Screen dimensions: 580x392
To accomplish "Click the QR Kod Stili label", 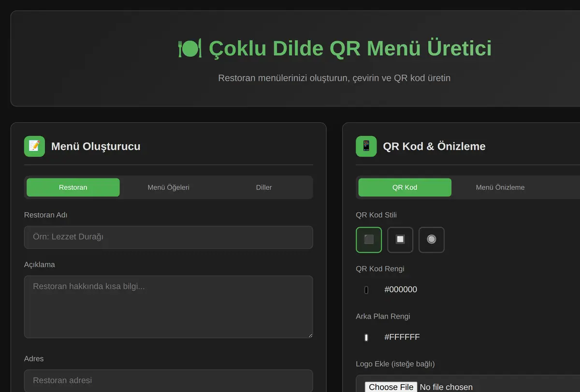I will point(376,215).
